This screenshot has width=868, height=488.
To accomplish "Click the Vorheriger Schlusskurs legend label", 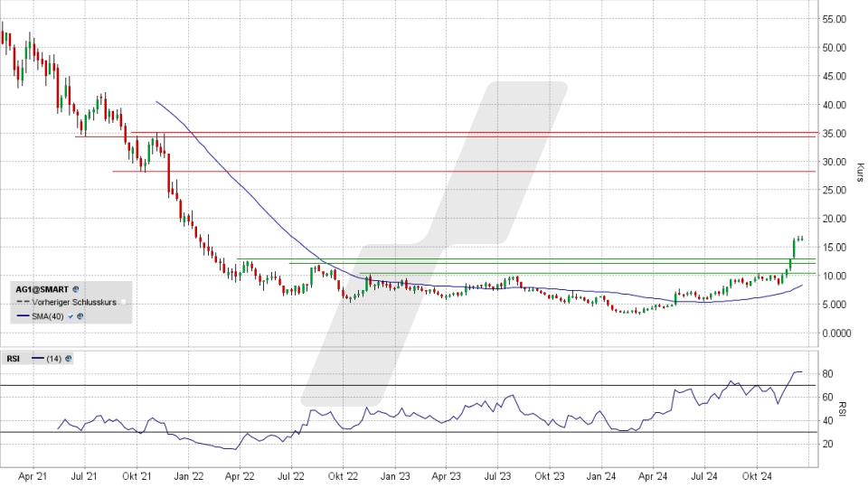I will click(x=74, y=303).
